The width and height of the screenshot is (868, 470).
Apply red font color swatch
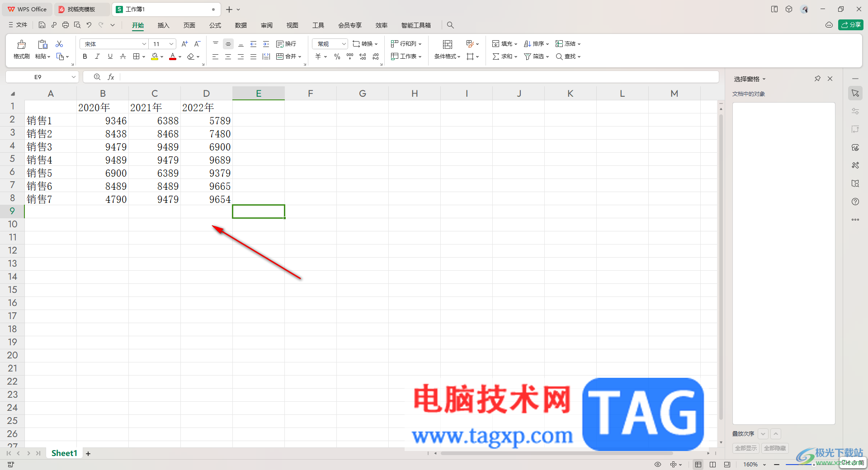coord(173,56)
